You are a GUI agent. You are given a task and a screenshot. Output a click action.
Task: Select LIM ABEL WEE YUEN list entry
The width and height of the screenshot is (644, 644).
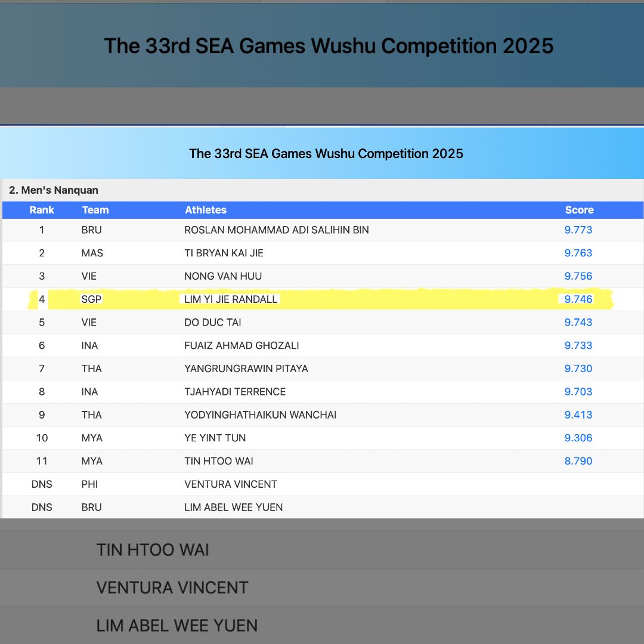(177, 626)
